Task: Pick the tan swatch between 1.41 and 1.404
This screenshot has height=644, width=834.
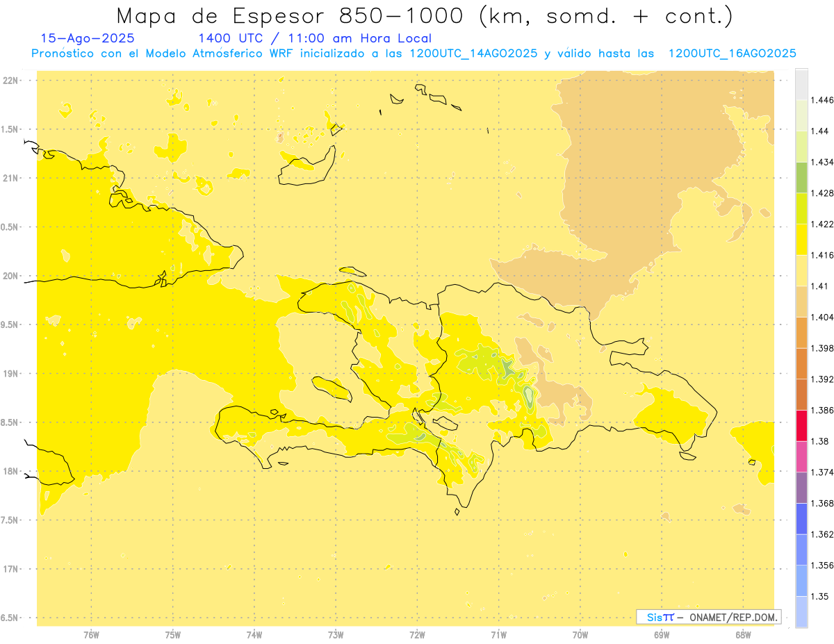Action: (801, 302)
